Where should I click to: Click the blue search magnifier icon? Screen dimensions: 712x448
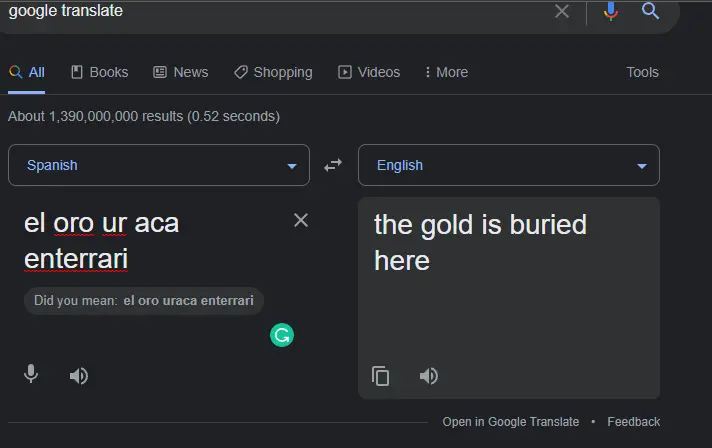(x=650, y=10)
